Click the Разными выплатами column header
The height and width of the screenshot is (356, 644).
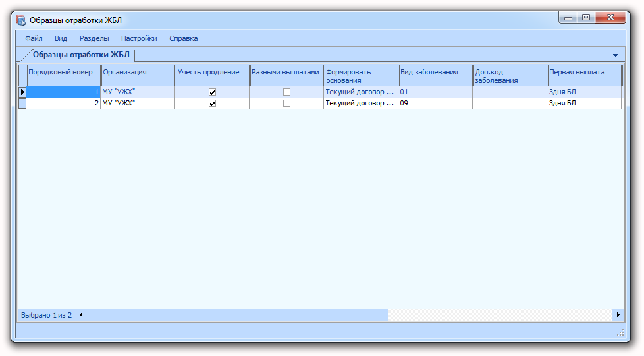click(x=286, y=76)
